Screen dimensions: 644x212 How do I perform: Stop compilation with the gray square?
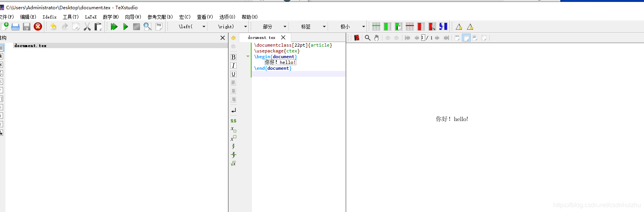137,27
